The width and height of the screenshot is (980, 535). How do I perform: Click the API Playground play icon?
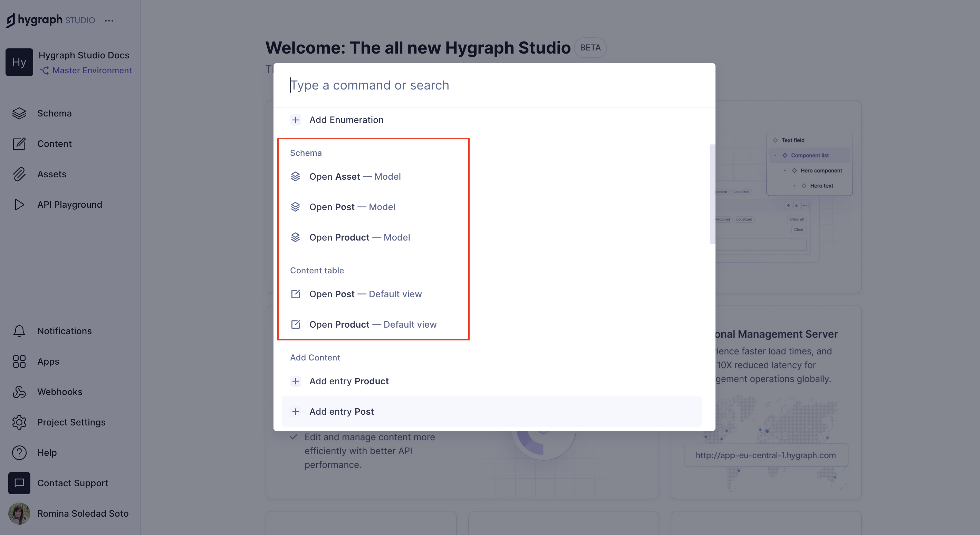[19, 205]
